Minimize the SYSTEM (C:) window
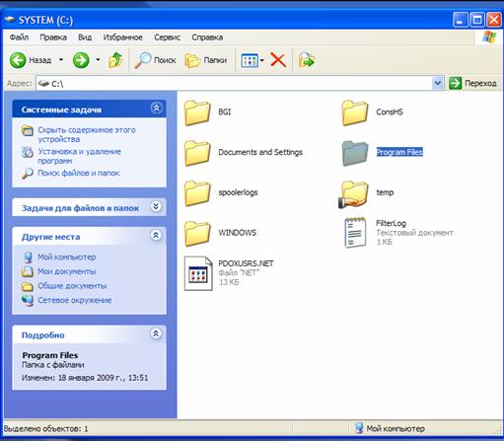The height and width of the screenshot is (441, 504). pyautogui.click(x=460, y=20)
